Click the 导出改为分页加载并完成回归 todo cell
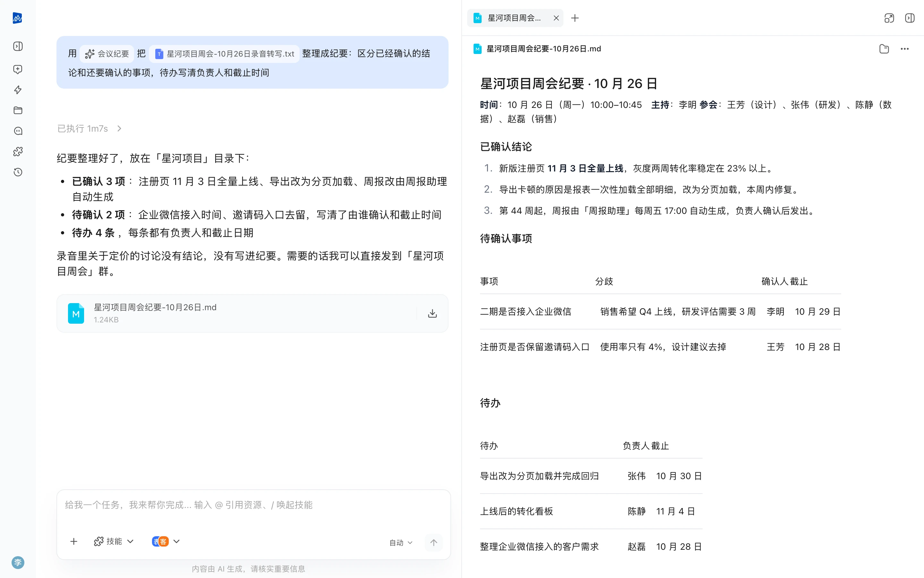924x578 pixels. coord(539,476)
